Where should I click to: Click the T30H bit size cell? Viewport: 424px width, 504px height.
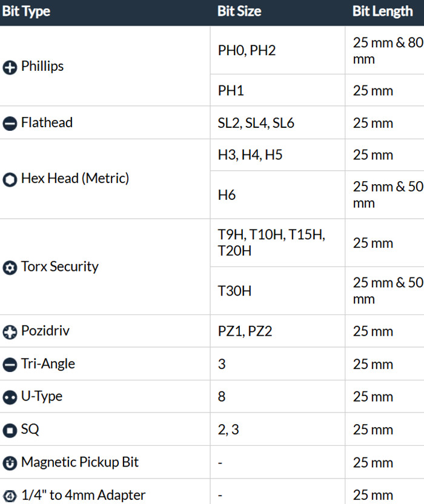point(234,291)
